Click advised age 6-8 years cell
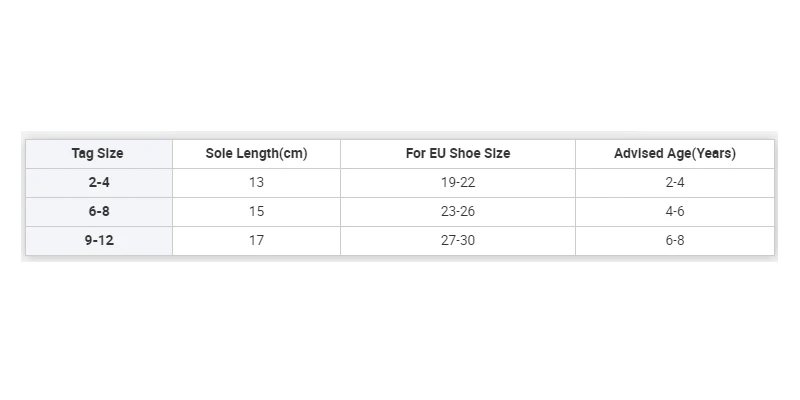 pos(674,240)
